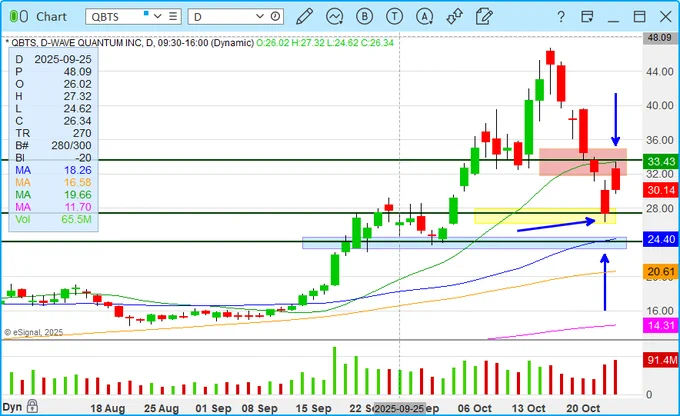680x416 pixels.
Task: Click the 28.00 price axis label
Action: coord(660,208)
